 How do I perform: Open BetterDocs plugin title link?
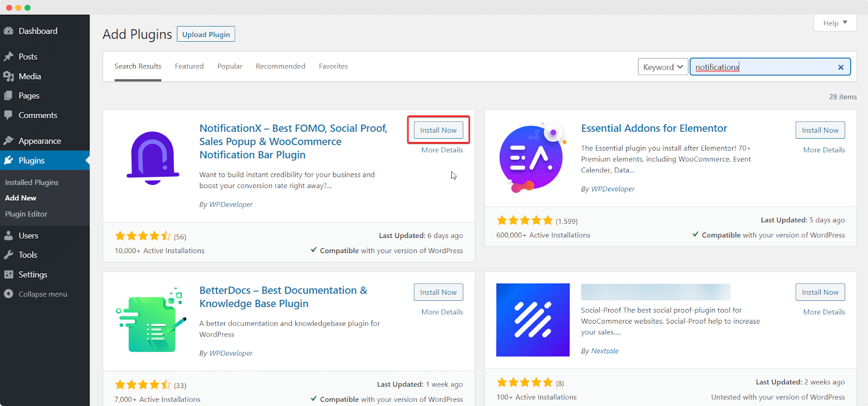click(283, 297)
